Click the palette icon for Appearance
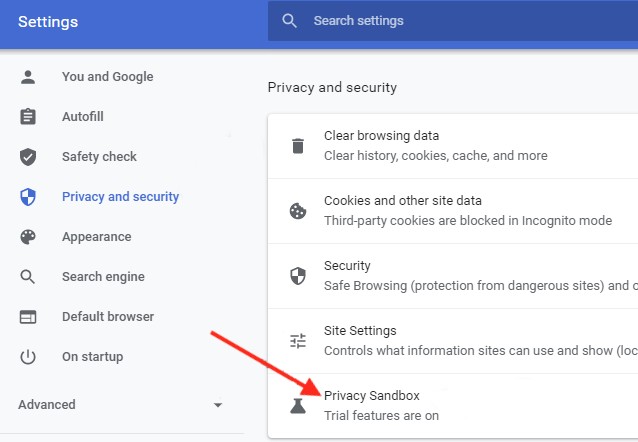The height and width of the screenshot is (442, 638). pos(28,236)
